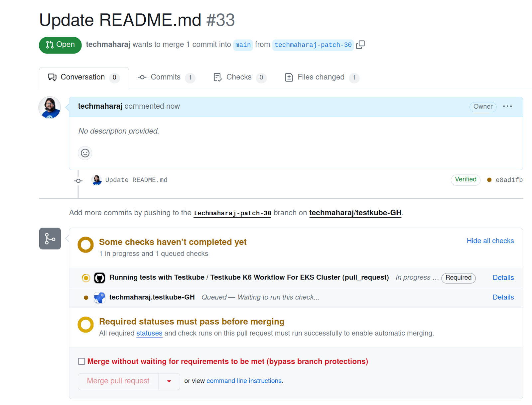Switch to the Conversation tab
532x405 pixels.
[84, 77]
